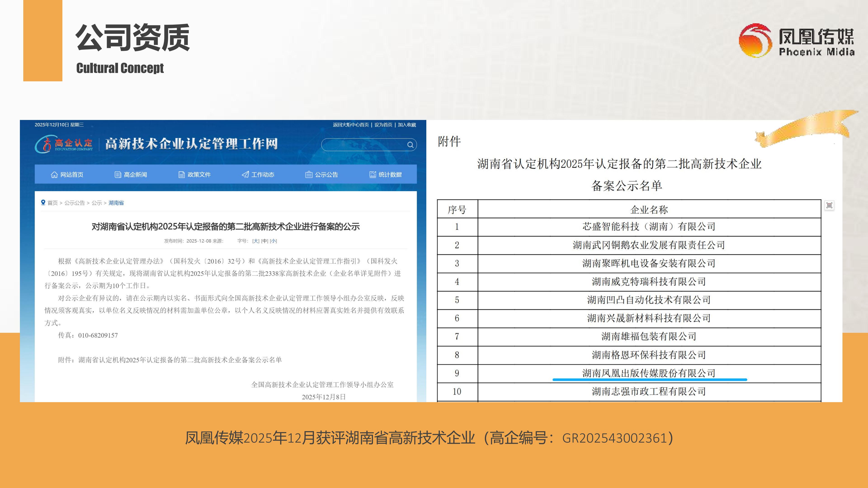This screenshot has width=868, height=488.
Task: Click the 高企认定 site logo
Action: point(64,144)
